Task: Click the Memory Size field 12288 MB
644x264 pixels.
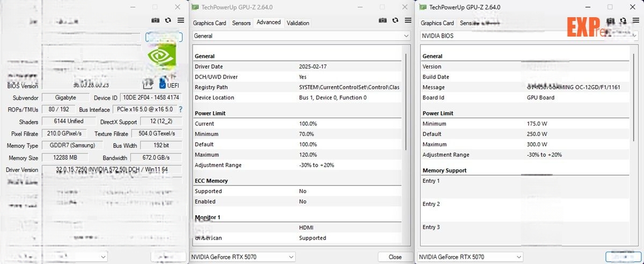Action: tap(66, 158)
